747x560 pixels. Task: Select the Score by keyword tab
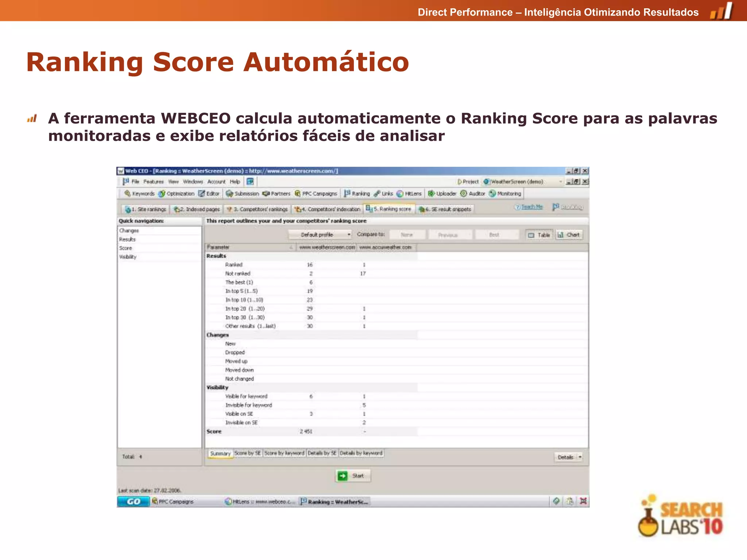pos(284,453)
